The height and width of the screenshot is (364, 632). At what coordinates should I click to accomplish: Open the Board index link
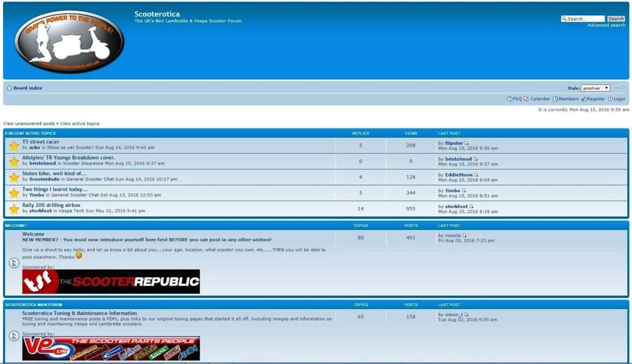[28, 88]
